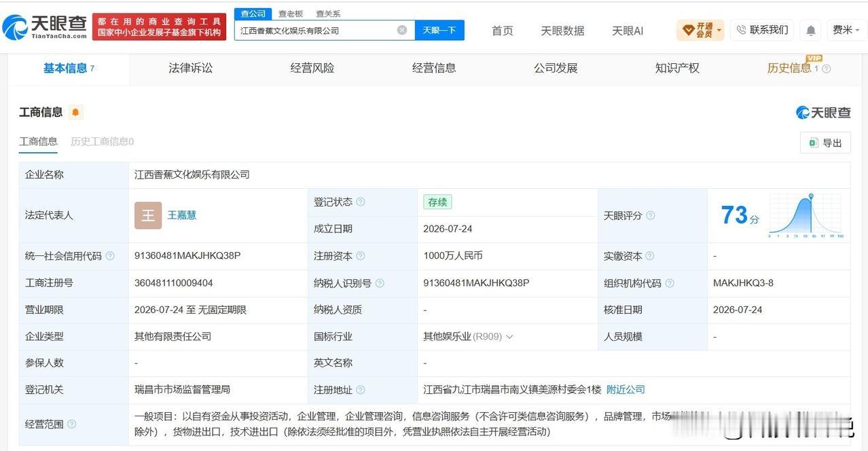Click help icon next to 历史信息 tab
Image resolution: width=868 pixels, height=451 pixels.
tap(826, 69)
